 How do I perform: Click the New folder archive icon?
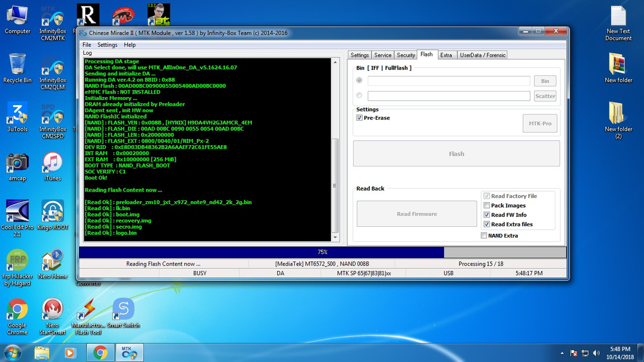pyautogui.click(x=618, y=69)
